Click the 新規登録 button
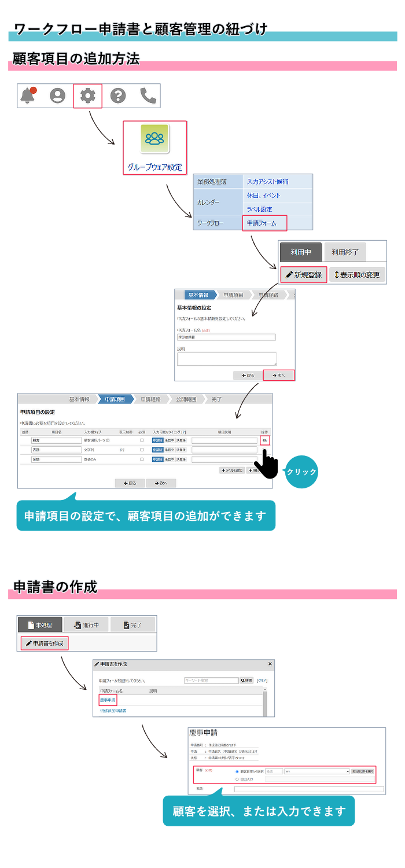 click(304, 275)
